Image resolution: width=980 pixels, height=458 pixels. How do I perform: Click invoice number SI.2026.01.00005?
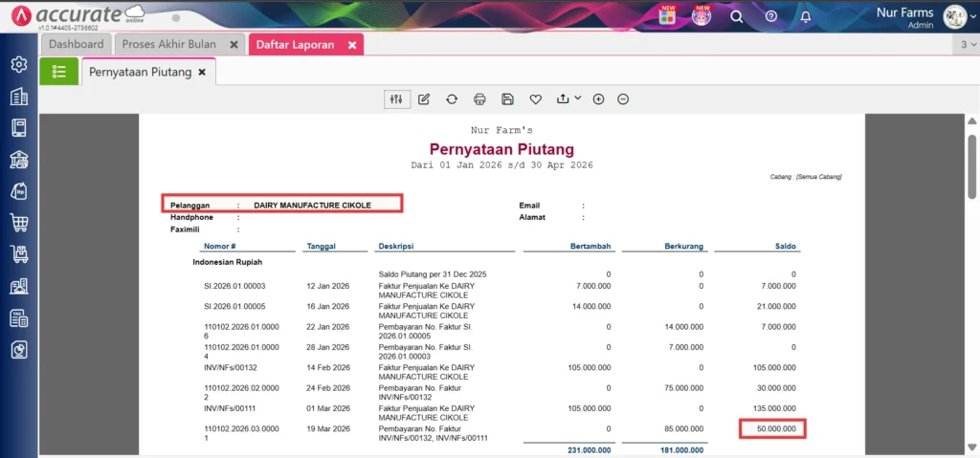click(234, 306)
